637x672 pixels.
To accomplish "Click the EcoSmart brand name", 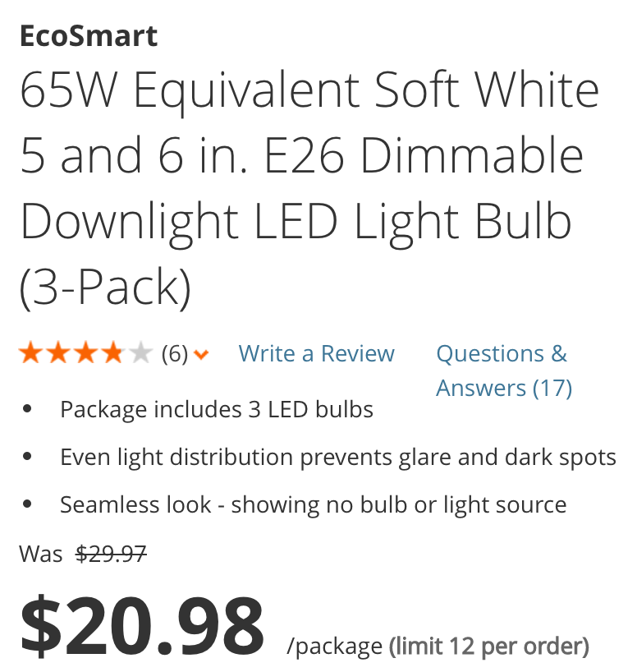I will [x=89, y=36].
